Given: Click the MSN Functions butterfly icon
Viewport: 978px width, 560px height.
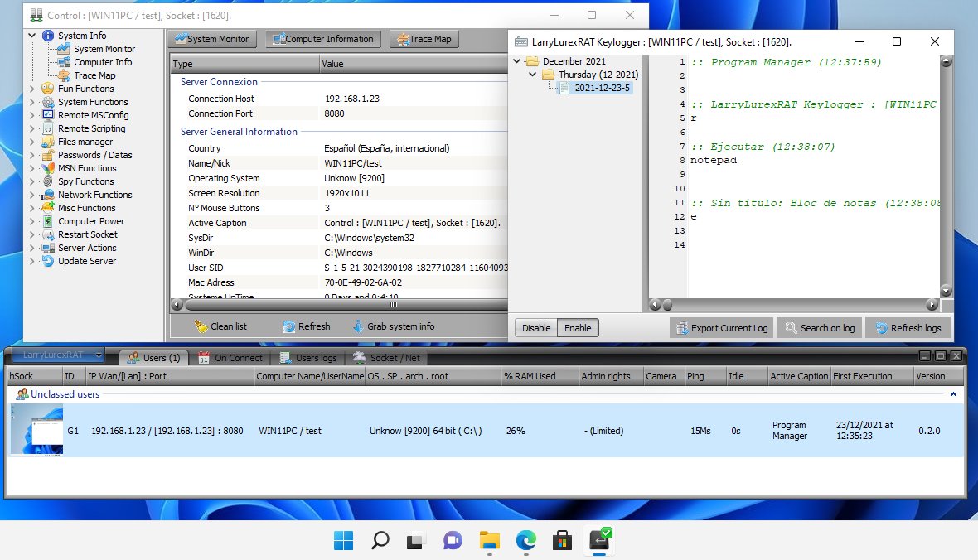Looking at the screenshot, I should [48, 167].
